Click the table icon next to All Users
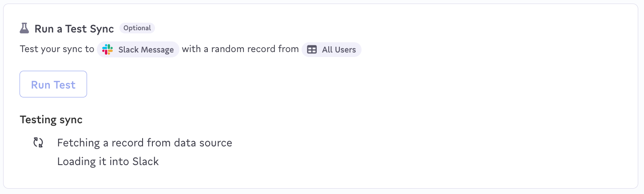Viewport: 644px width, 194px height. tap(312, 49)
